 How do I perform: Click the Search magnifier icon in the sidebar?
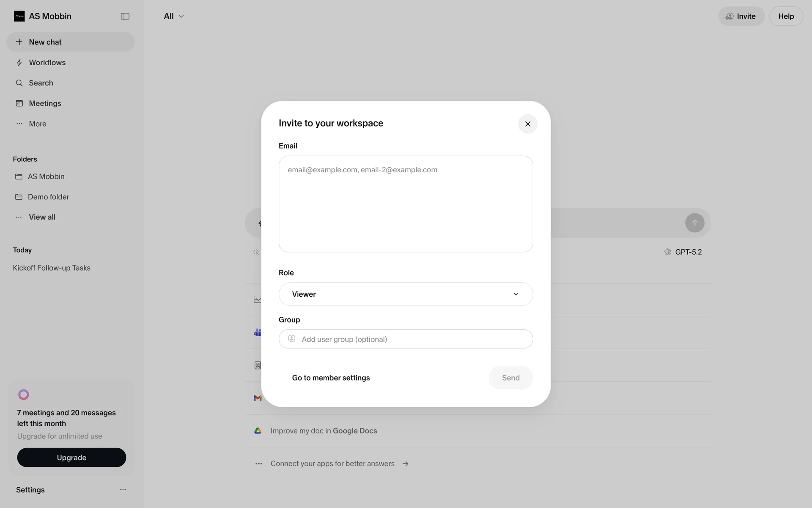tap(19, 83)
